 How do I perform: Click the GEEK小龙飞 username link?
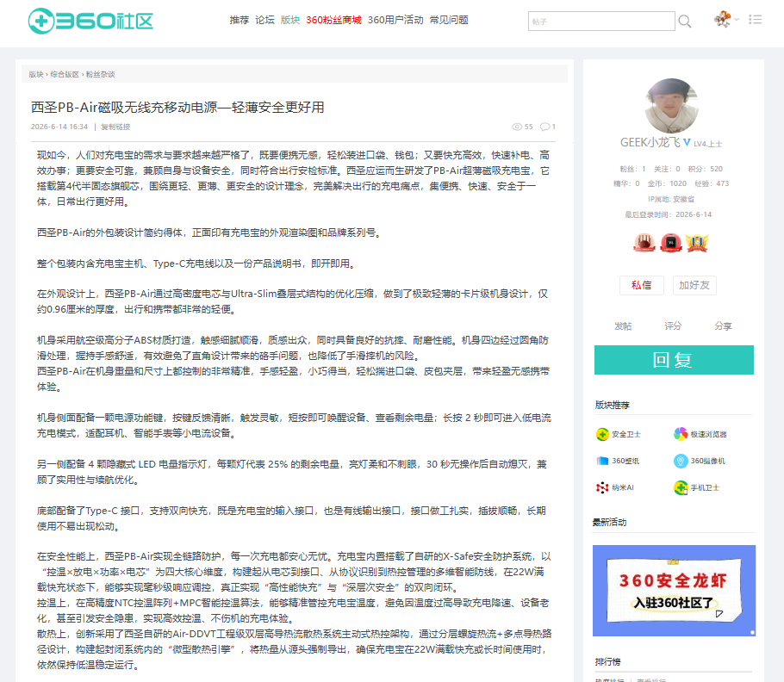pos(650,142)
